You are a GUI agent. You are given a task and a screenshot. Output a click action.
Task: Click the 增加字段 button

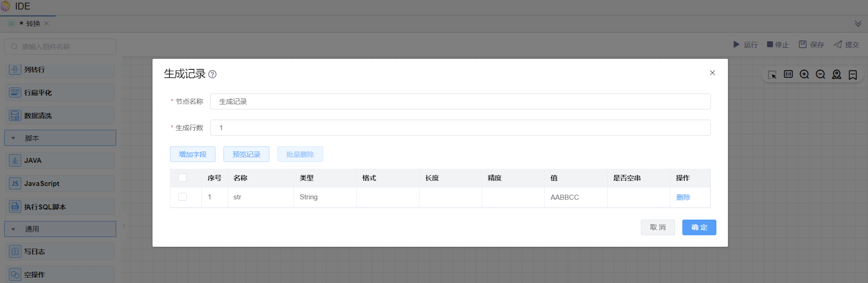coord(192,154)
